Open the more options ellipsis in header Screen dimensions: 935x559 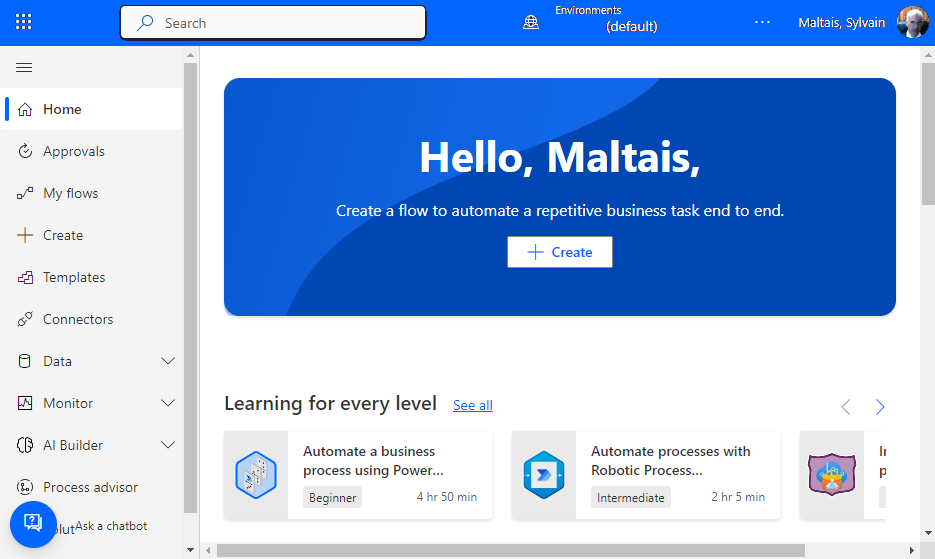tap(762, 23)
